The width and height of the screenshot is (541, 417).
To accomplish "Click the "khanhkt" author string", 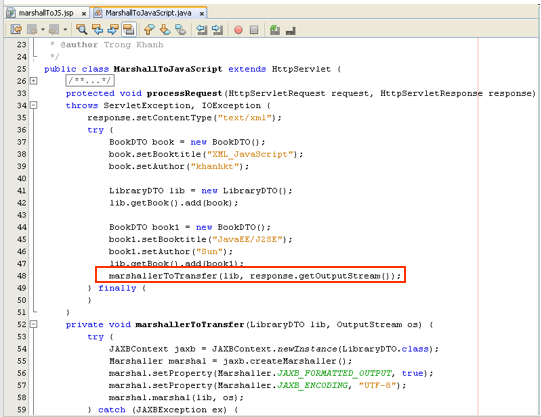I will click(215, 166).
